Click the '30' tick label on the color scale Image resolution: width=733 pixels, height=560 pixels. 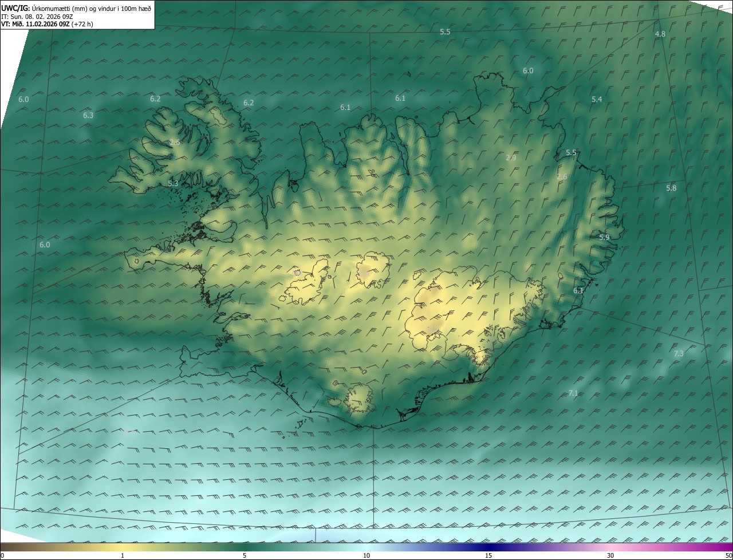(x=610, y=555)
